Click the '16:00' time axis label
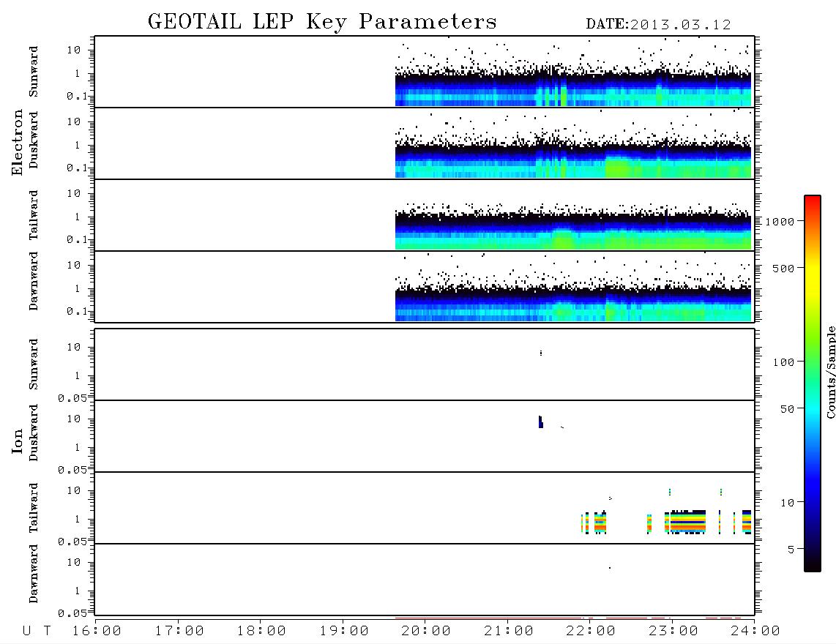 tap(97, 631)
